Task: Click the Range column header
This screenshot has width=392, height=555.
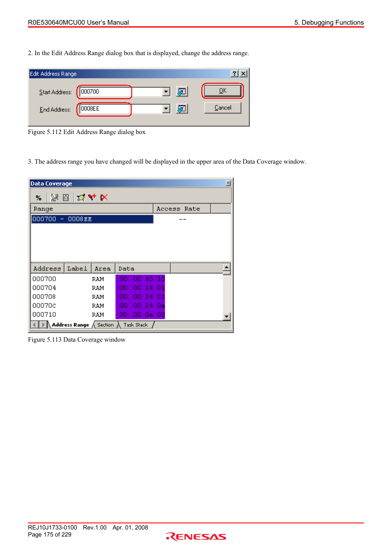Action: coord(92,209)
